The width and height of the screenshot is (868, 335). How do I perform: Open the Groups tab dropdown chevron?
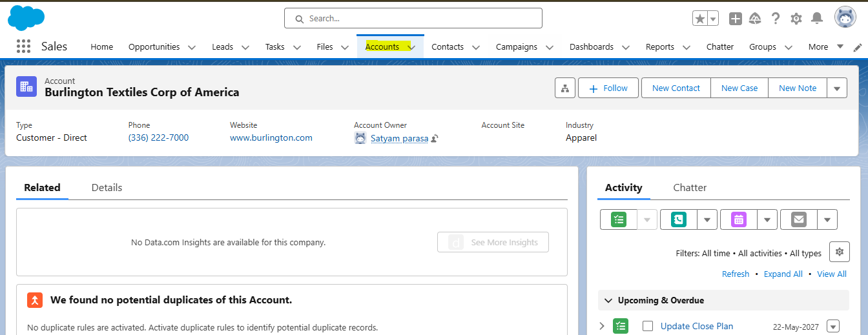tap(789, 47)
